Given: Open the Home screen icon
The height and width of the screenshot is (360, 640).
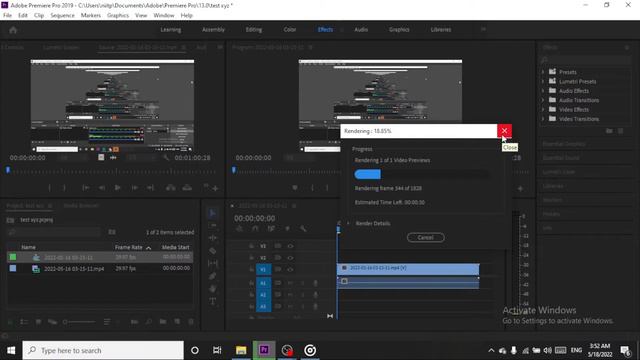Looking at the screenshot, I should tap(13, 30).
